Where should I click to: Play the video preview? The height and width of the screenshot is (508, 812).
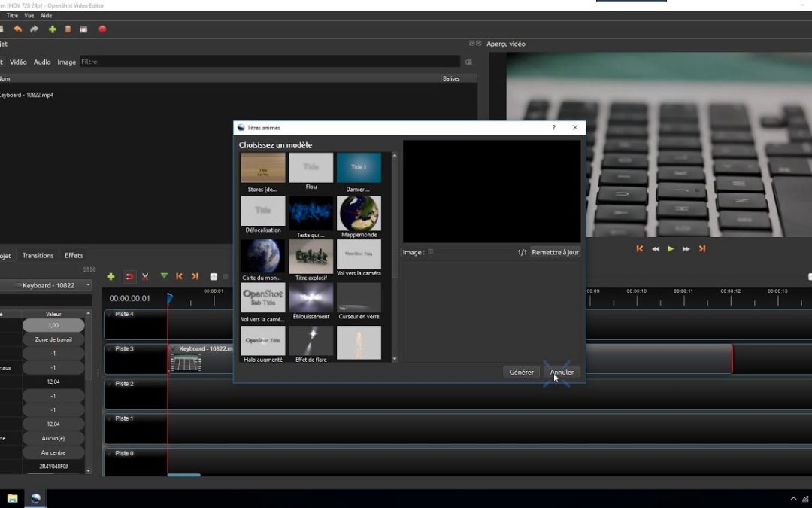(x=670, y=248)
